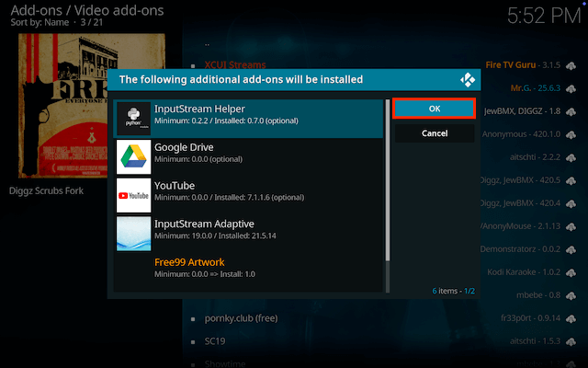The image size is (588, 368).
Task: Click the cloud icon beside Diggz, JewBMX - 420.5
Action: tap(571, 180)
